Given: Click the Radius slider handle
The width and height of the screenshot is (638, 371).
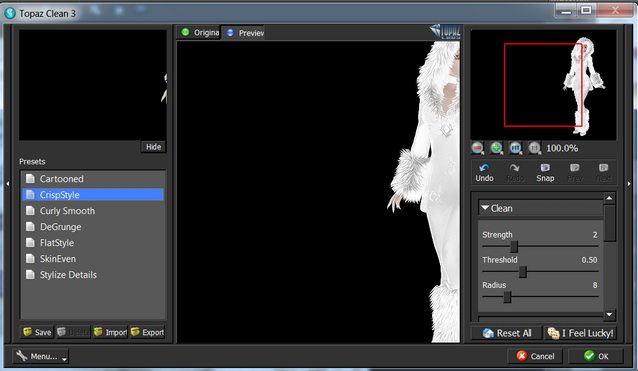Looking at the screenshot, I should (x=507, y=297).
